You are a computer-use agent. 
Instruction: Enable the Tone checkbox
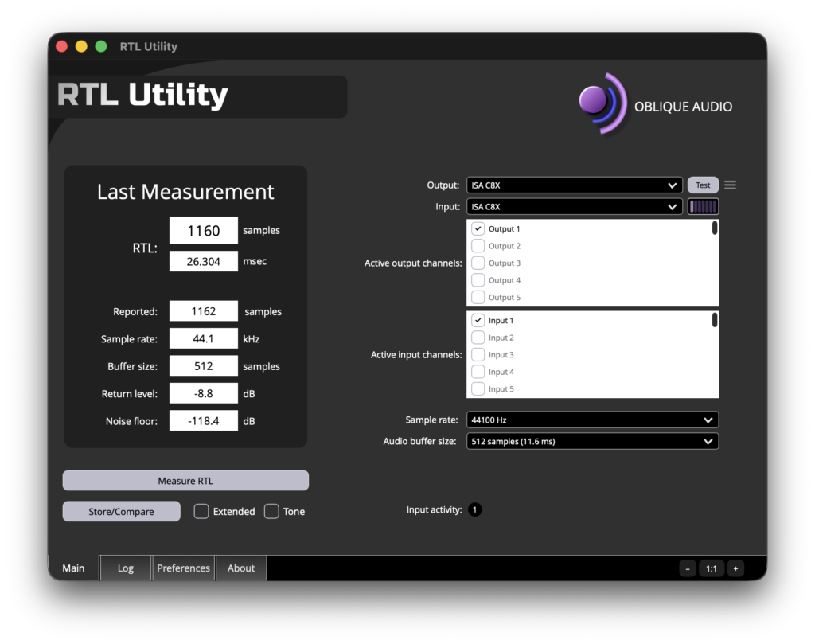[271, 511]
